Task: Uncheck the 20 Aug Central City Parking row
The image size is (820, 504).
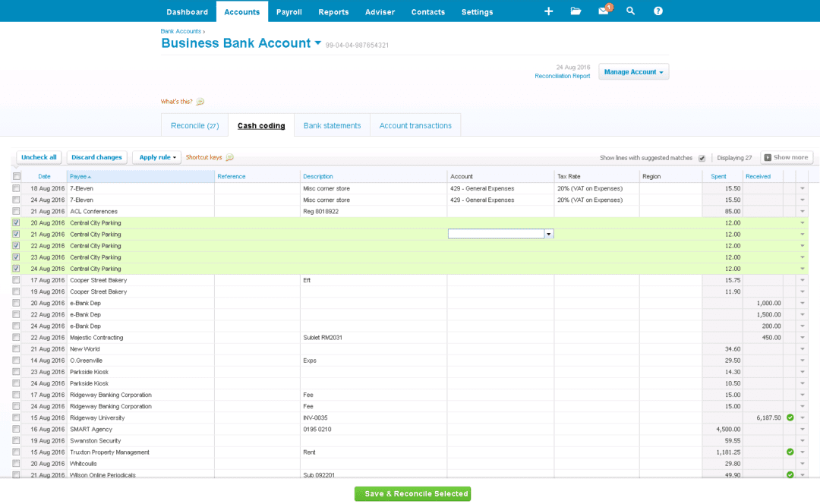Action: click(x=16, y=222)
